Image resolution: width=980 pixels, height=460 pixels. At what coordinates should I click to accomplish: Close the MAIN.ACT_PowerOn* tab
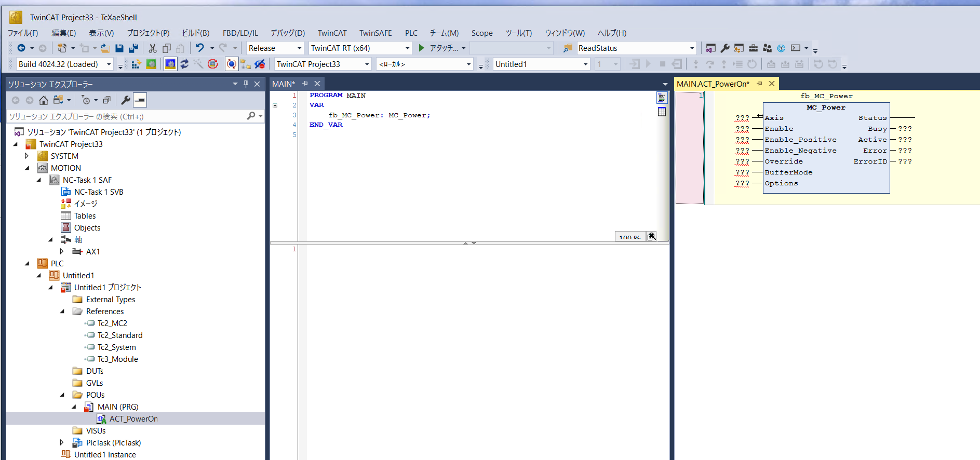[x=772, y=84]
